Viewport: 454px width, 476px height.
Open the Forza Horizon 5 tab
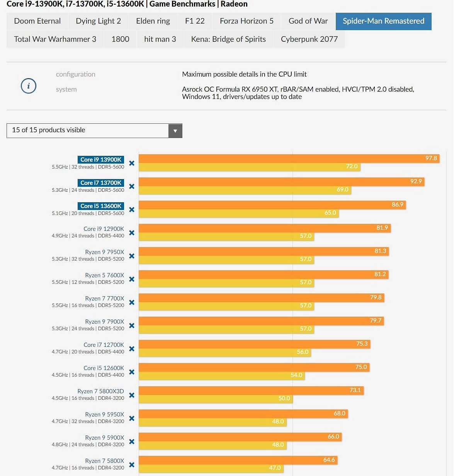[247, 21]
